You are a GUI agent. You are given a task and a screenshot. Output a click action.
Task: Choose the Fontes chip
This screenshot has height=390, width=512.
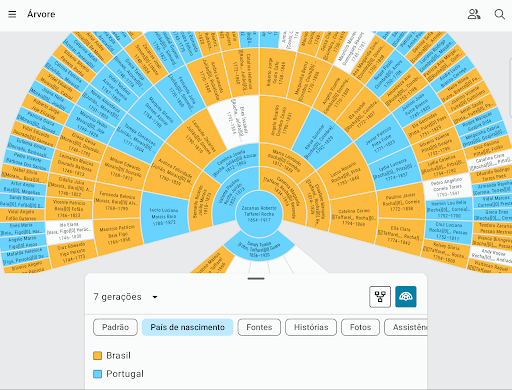click(x=259, y=327)
